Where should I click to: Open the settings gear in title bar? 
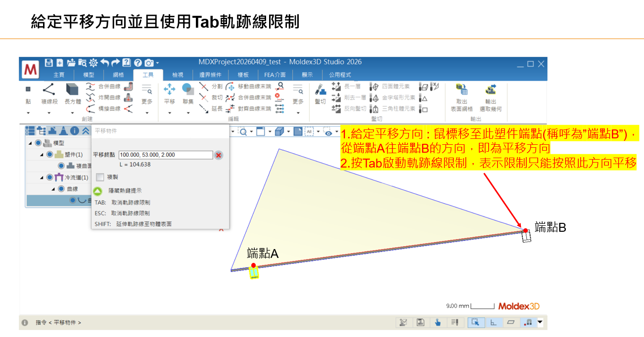point(93,63)
